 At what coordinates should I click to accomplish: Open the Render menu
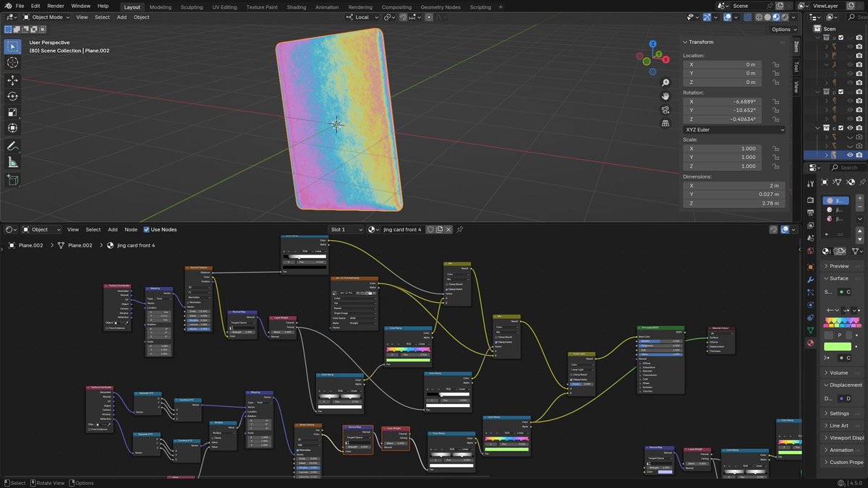pyautogui.click(x=56, y=6)
